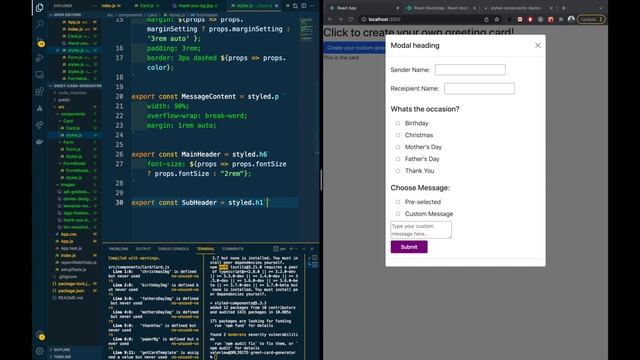Go forward in the browser
640x360 pixels.
(340, 19)
